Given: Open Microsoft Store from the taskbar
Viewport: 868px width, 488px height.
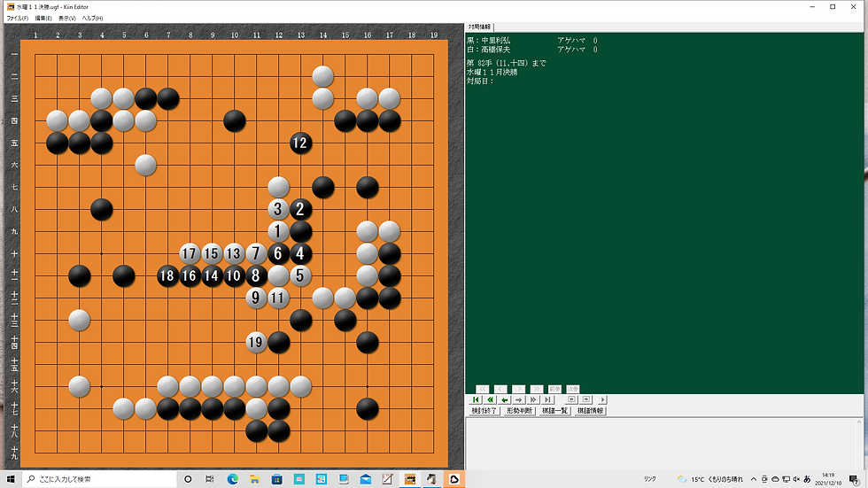Looking at the screenshot, I should [276, 479].
